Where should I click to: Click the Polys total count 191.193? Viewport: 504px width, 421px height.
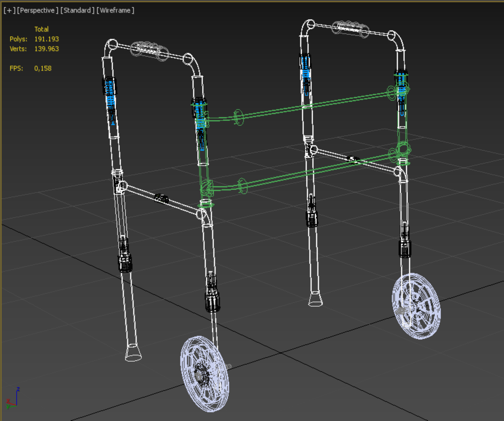click(47, 39)
